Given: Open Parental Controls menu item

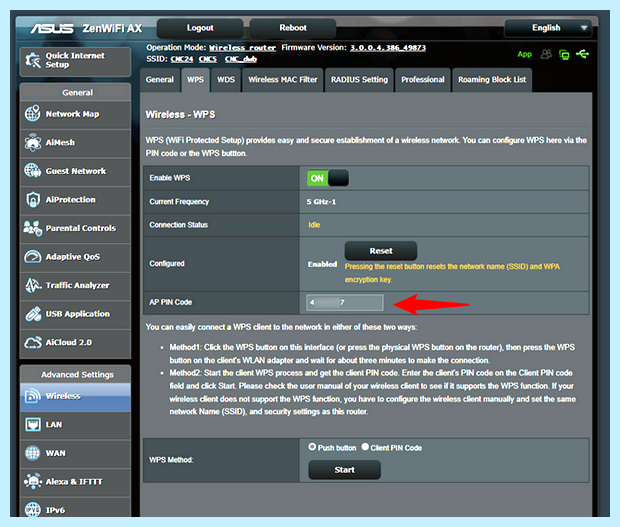Looking at the screenshot, I should pos(75,228).
